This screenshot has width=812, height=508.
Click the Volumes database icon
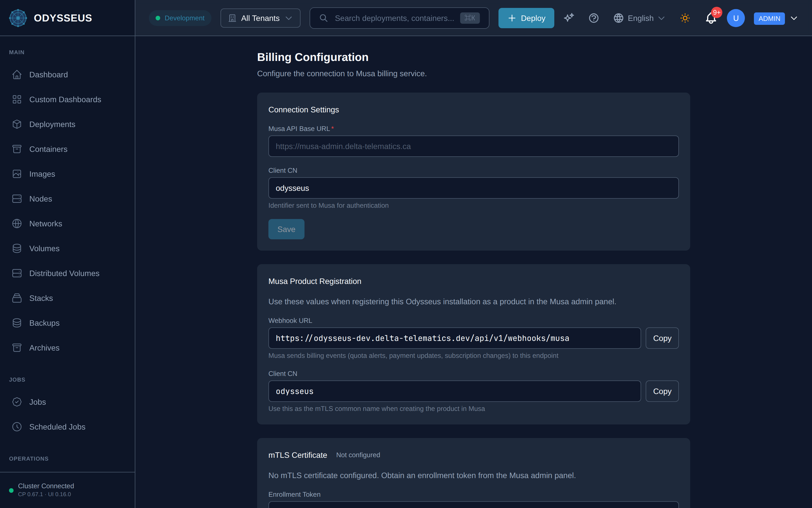tap(17, 249)
